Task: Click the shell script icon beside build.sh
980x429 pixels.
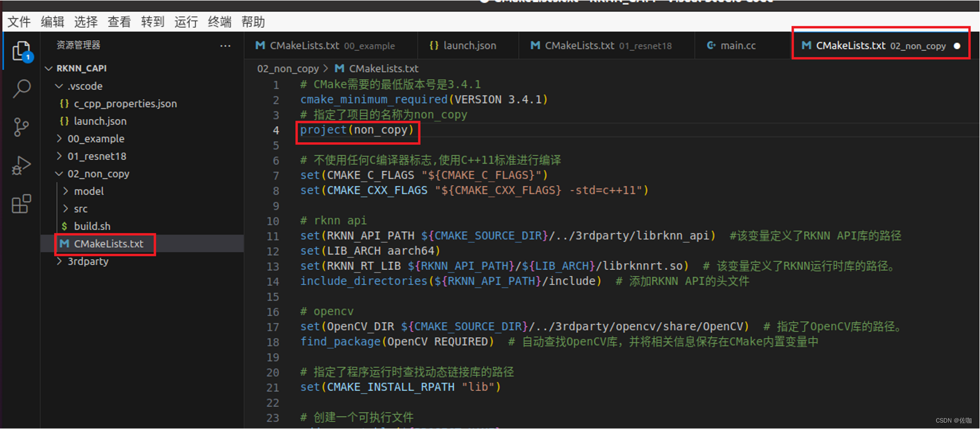Action: click(64, 226)
